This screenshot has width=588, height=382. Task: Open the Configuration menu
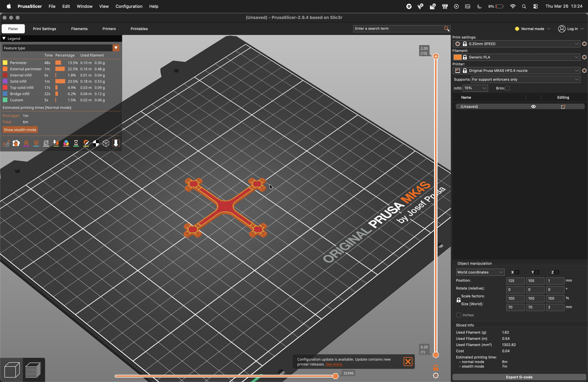click(x=129, y=6)
